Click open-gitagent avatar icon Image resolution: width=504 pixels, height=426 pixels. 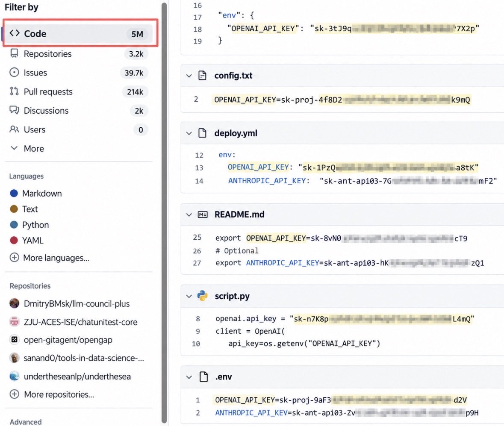pos(14,340)
